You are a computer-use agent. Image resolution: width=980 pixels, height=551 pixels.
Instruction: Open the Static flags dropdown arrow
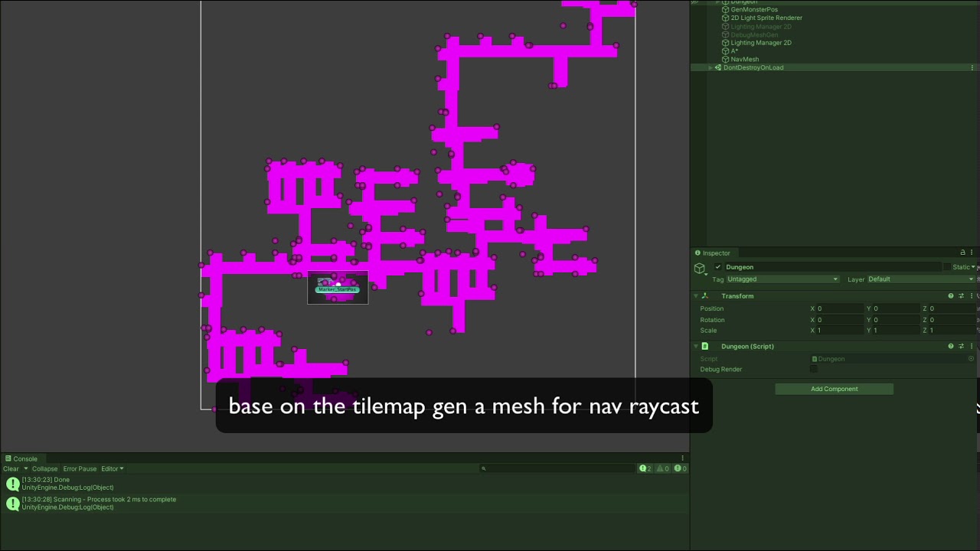pyautogui.click(x=973, y=267)
